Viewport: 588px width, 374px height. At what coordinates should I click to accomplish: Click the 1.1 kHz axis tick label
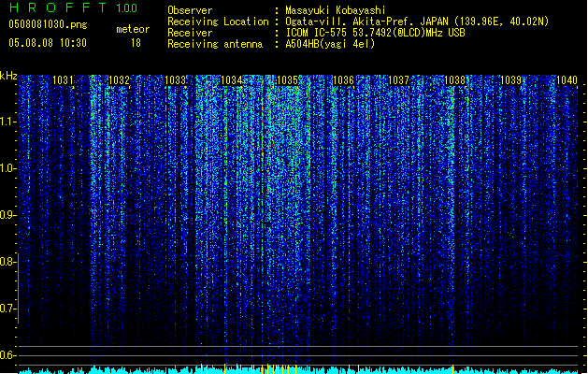7,122
